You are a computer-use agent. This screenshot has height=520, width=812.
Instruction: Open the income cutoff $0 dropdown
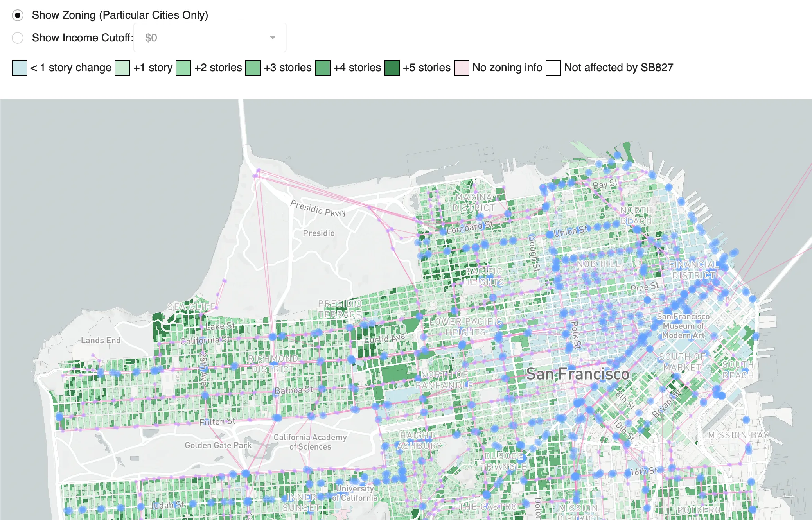[210, 38]
